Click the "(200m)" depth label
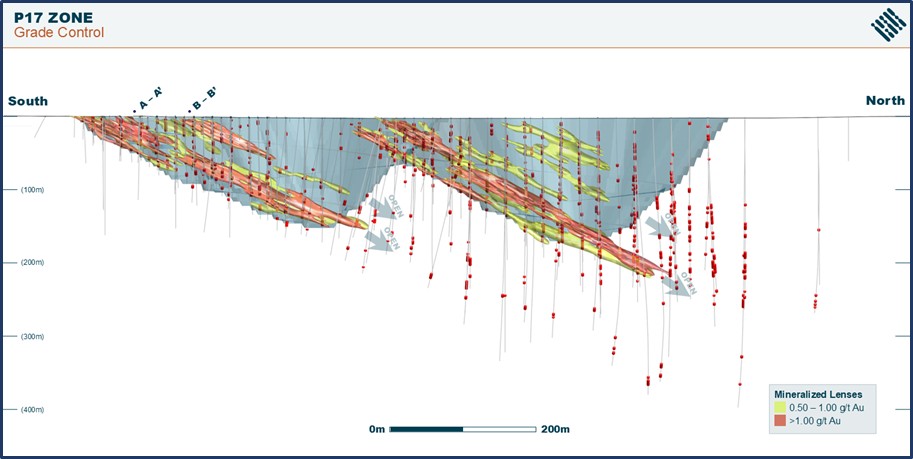The width and height of the screenshot is (913, 459). tap(33, 263)
